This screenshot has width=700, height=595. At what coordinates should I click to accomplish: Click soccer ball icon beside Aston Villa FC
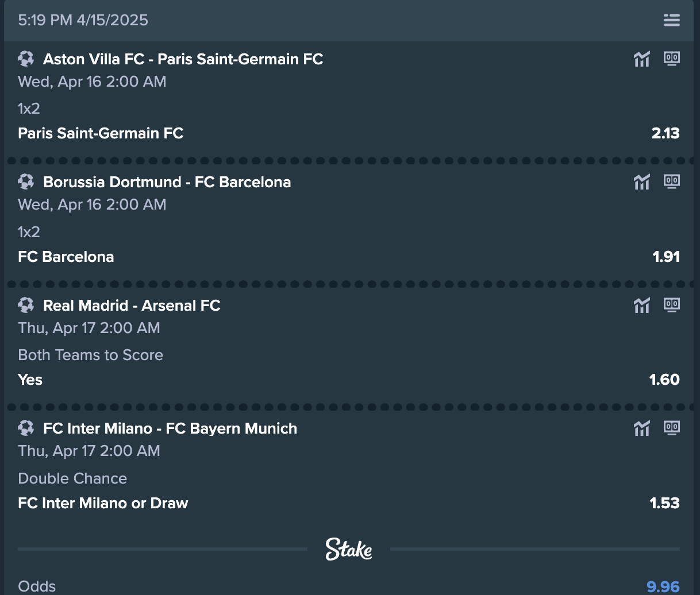tap(26, 59)
